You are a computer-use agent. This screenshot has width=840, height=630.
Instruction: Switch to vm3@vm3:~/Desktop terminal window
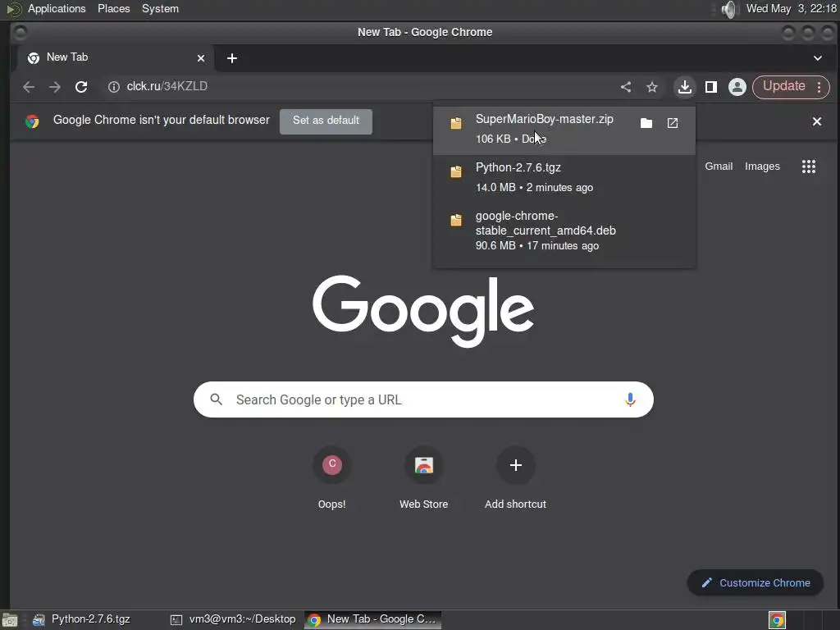232,620
